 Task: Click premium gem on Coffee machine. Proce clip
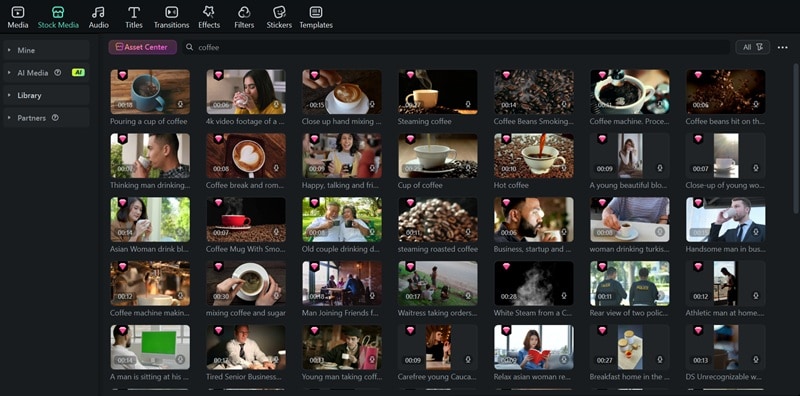click(602, 75)
